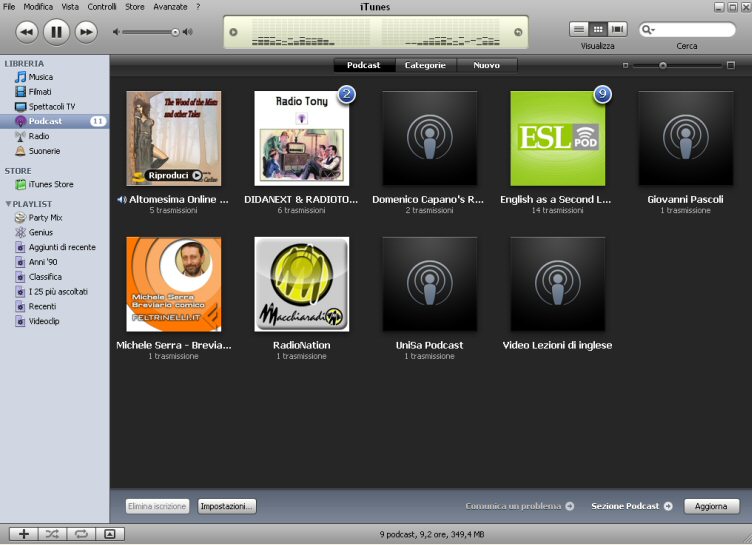
Task: Select the Nuovo tab
Action: click(486, 65)
